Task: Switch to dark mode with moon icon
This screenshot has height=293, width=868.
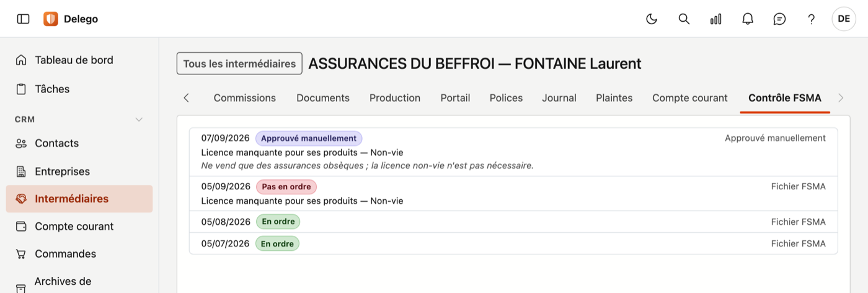Action: tap(652, 19)
